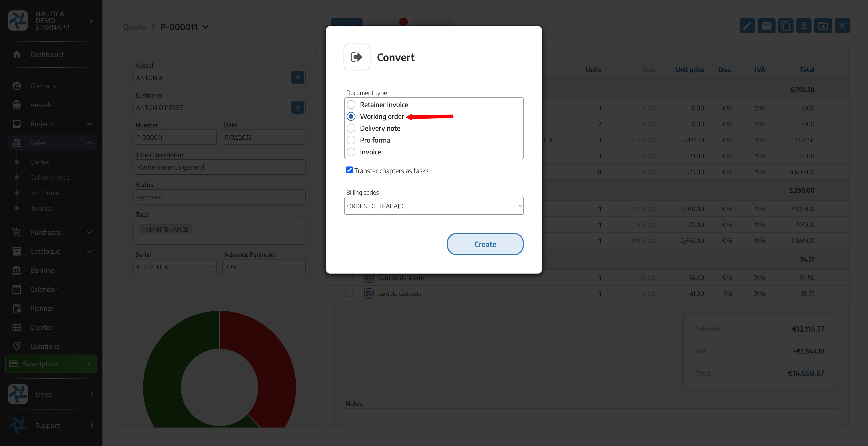Open Quotes under Sales
This screenshot has height=446, width=868.
pos(40,162)
